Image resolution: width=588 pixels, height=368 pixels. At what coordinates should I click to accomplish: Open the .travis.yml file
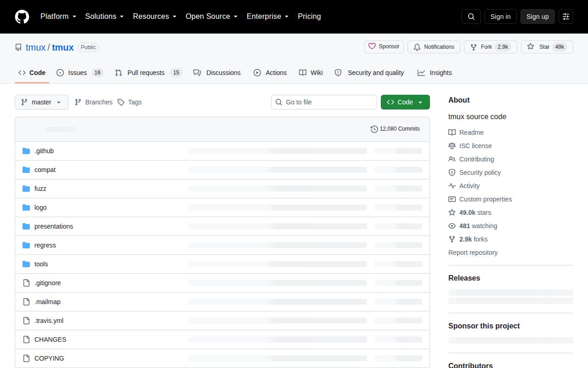(49, 321)
